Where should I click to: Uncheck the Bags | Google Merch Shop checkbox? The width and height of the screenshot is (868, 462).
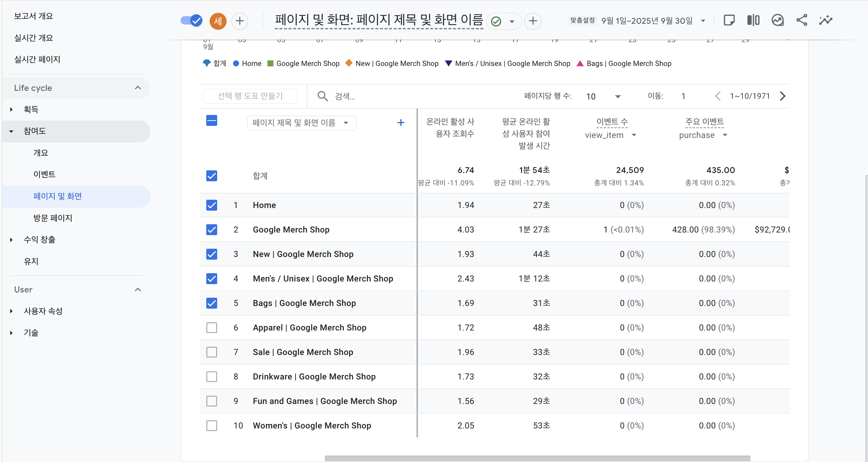coord(212,303)
